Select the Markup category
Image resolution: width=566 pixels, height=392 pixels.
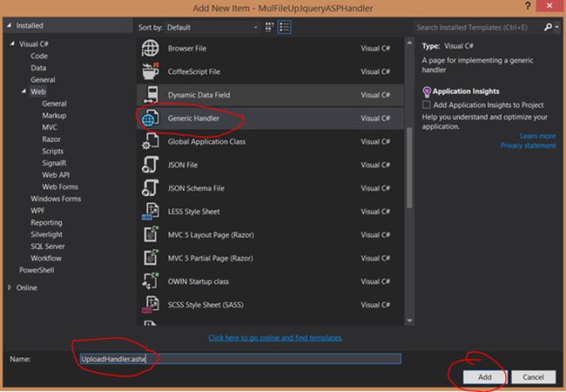[x=54, y=116]
